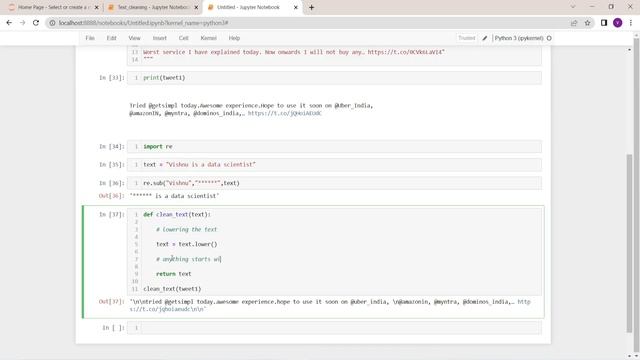Click the Out[36] result string
Image resolution: width=640 pixels, height=360 pixels.
[x=174, y=196]
